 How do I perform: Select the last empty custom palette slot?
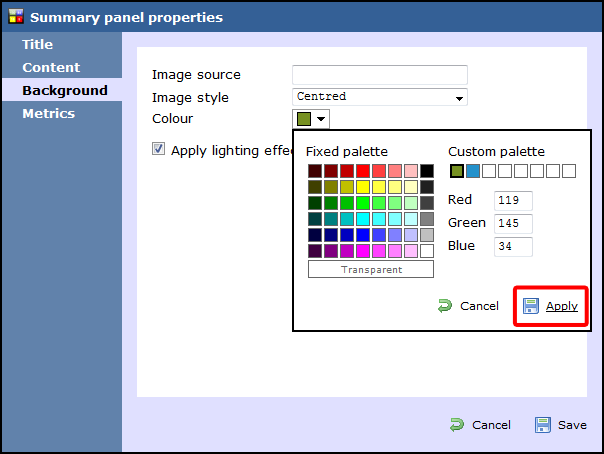pyautogui.click(x=569, y=171)
